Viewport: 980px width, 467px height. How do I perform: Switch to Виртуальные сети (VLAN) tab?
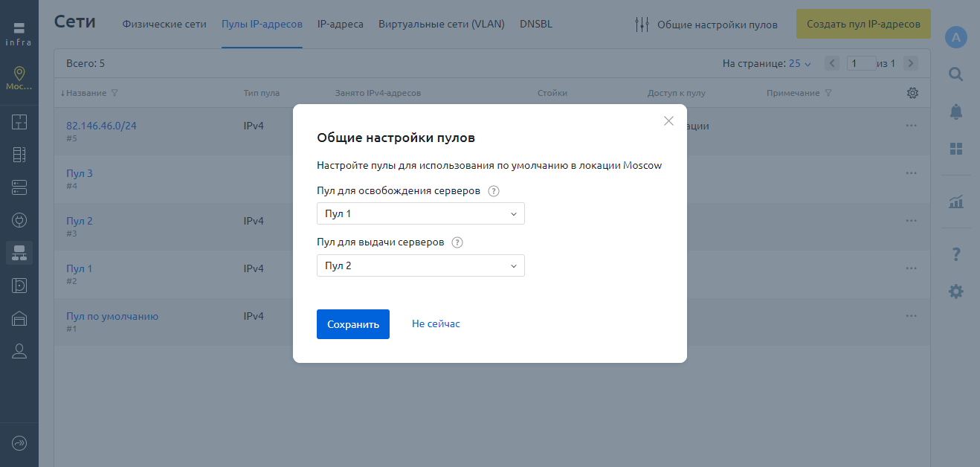tap(442, 25)
